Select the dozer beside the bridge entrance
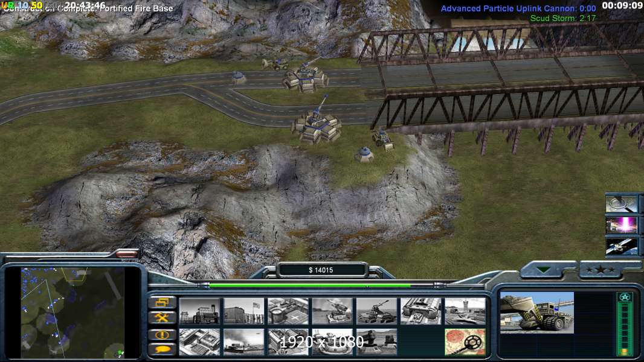Viewport: 644px width, 362px height. 383,139
